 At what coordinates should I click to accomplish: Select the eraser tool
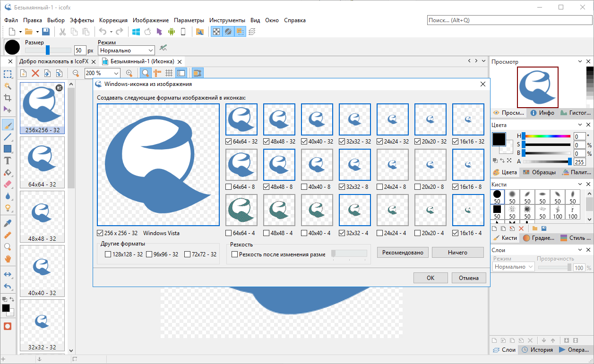(8, 184)
